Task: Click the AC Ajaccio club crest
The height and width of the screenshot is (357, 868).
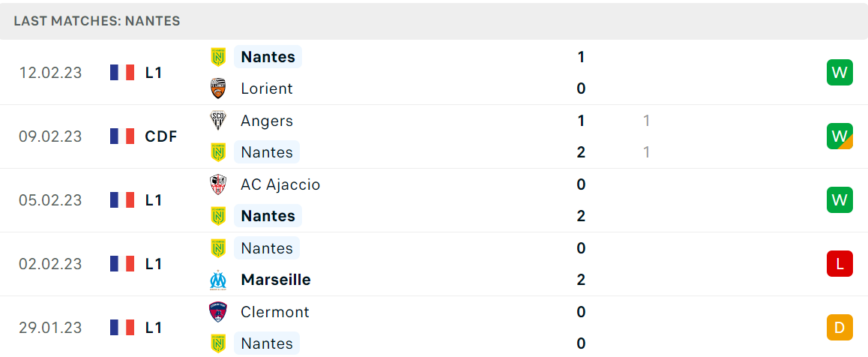Action: (x=218, y=184)
